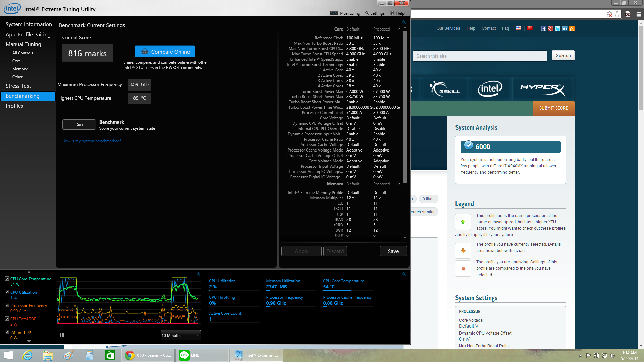This screenshot has width=644, height=362.
Task: Switch to Chrome XTU - Saeren taskbar window
Action: [x=148, y=355]
